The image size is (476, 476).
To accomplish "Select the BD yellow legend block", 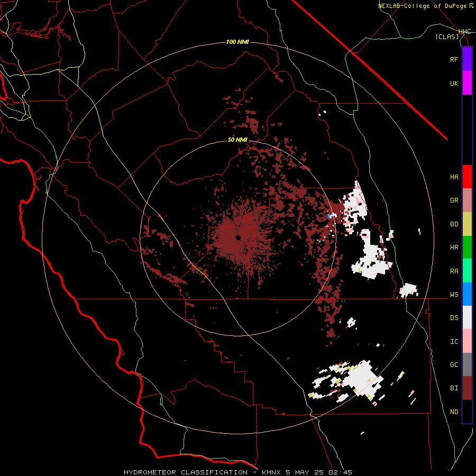I will coord(467,224).
